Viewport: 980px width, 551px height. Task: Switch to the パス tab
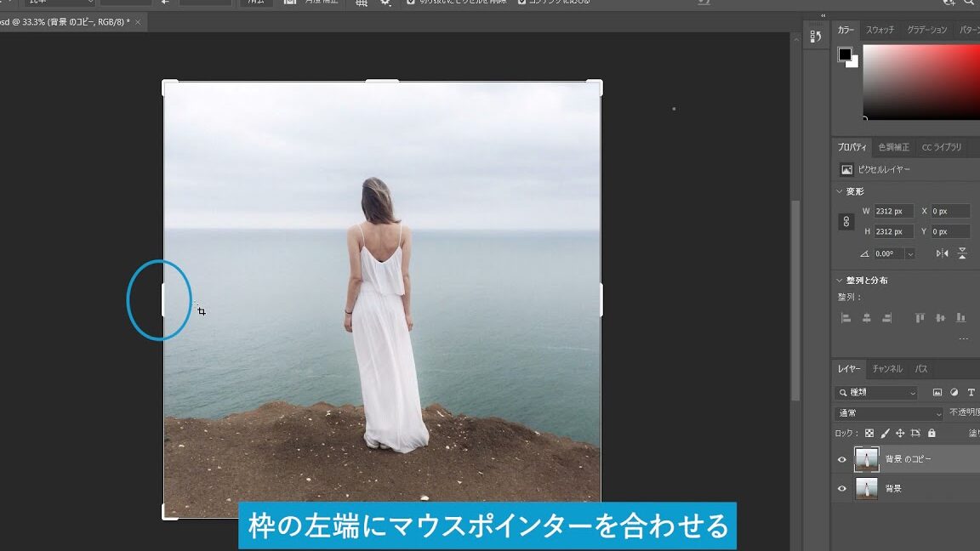click(x=921, y=368)
